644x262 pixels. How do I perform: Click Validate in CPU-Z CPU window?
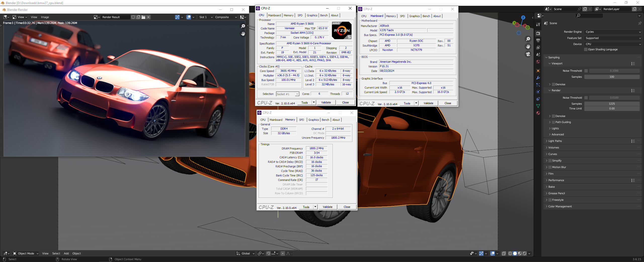click(x=326, y=102)
